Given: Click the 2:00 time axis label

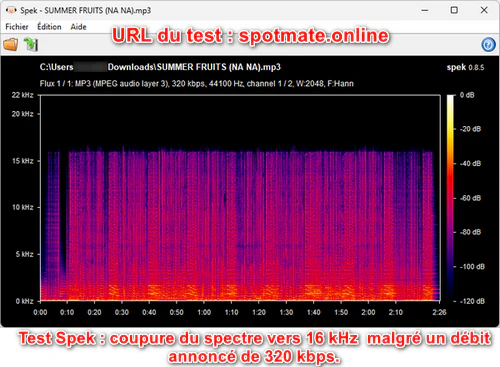Looking at the screenshot, I should pos(368,312).
